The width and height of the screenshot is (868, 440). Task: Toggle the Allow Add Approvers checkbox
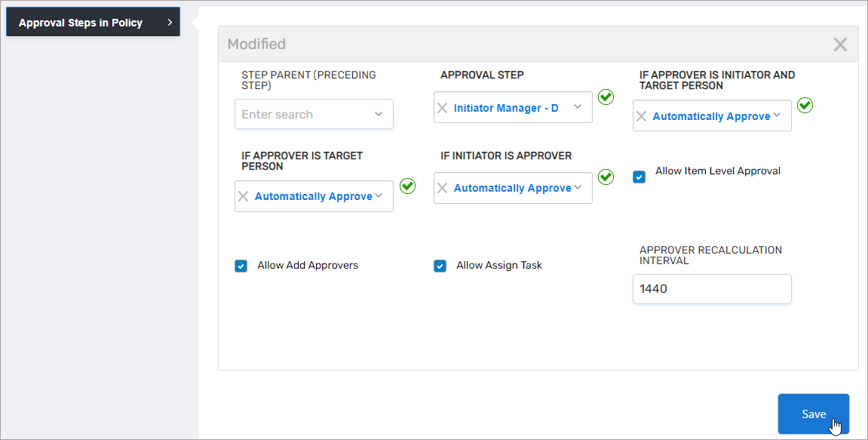[241, 266]
